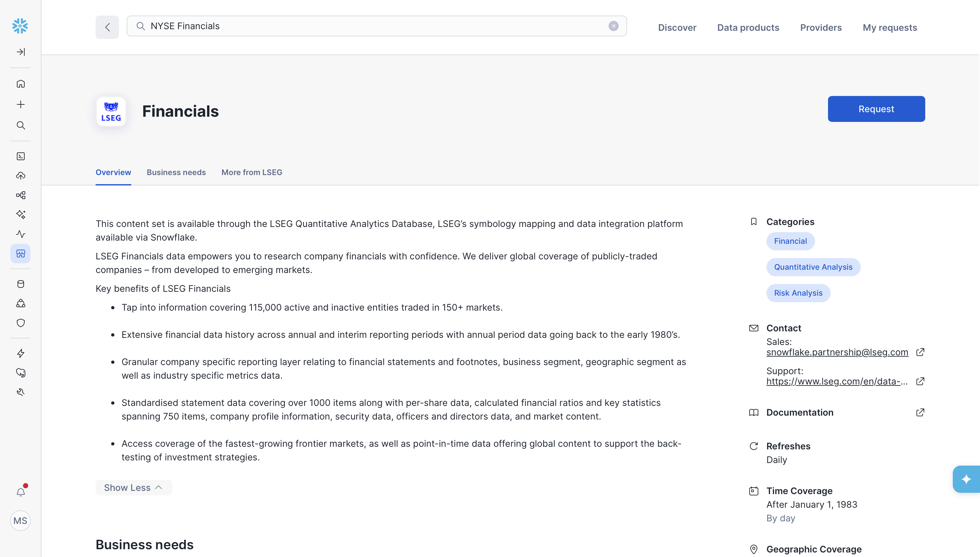Click the back arrow button

(x=107, y=27)
